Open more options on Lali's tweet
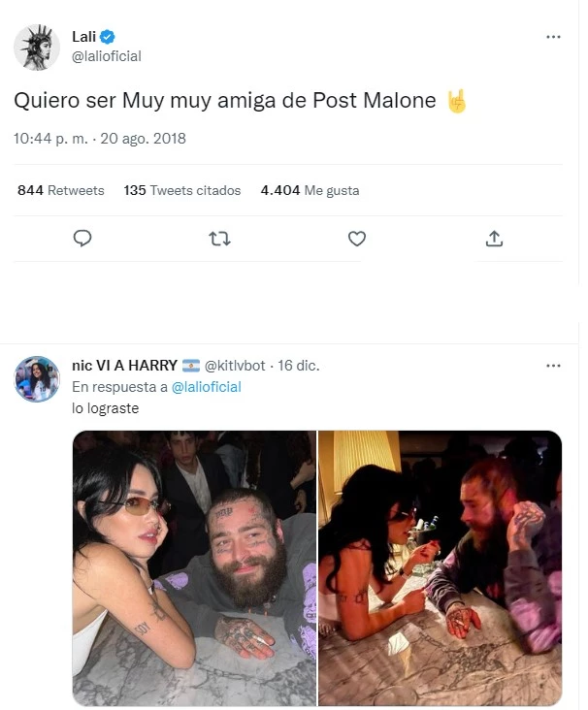 click(553, 37)
